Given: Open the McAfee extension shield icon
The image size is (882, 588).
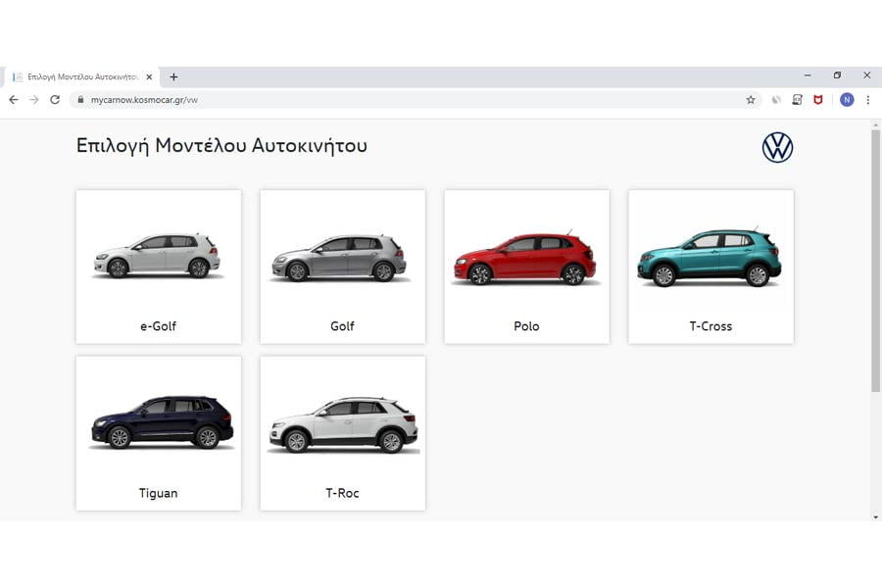Looking at the screenshot, I should tap(818, 99).
